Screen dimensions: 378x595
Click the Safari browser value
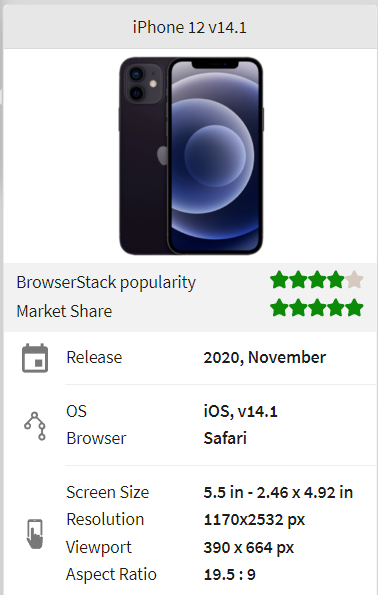225,438
